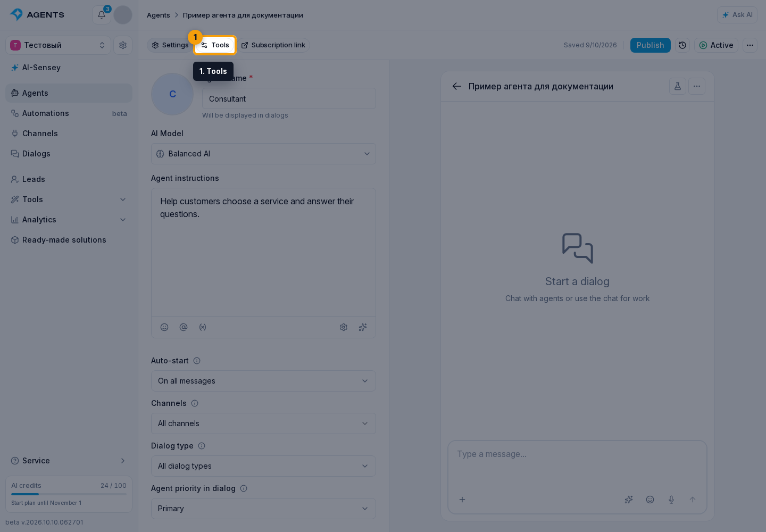Open Channels in the sidebar

coord(69,134)
